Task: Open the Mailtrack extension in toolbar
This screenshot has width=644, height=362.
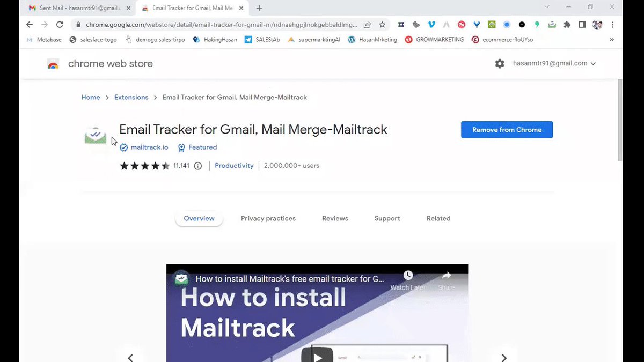Action: [552, 25]
